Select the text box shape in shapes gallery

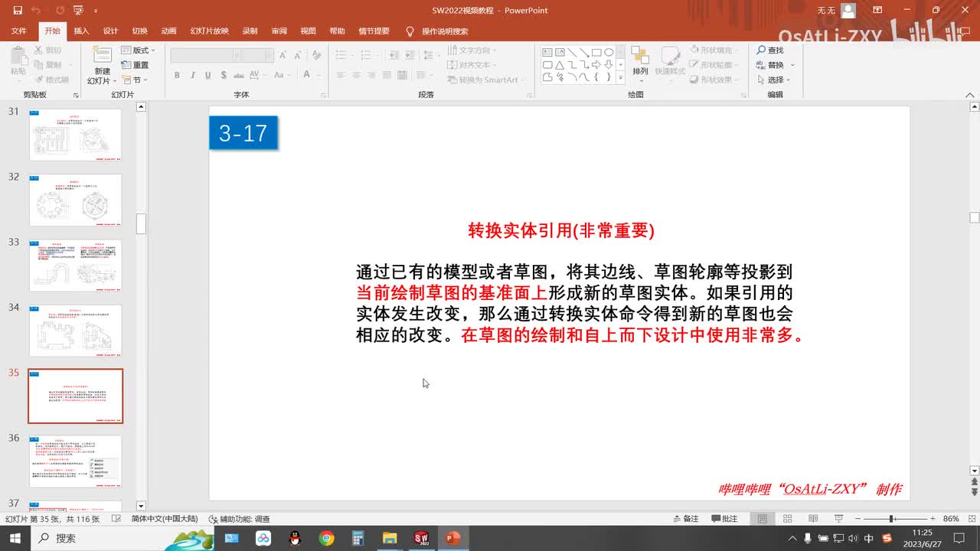click(547, 53)
